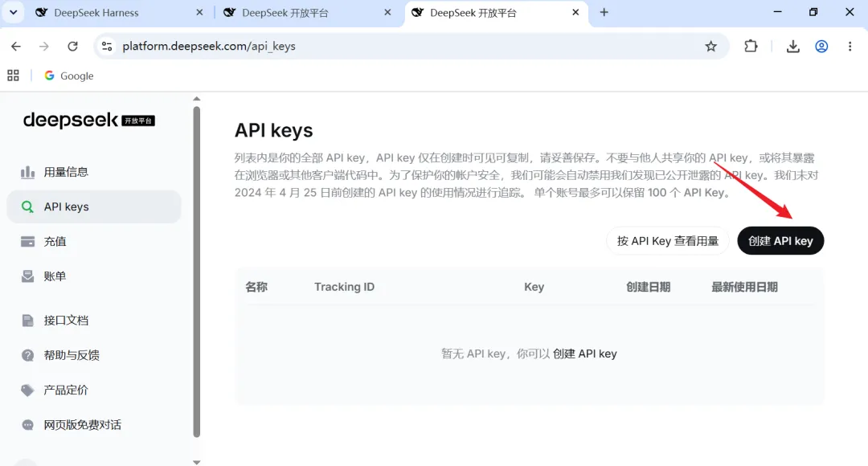Switch to DeepSeek Harness tab
868x466 pixels.
[x=119, y=13]
